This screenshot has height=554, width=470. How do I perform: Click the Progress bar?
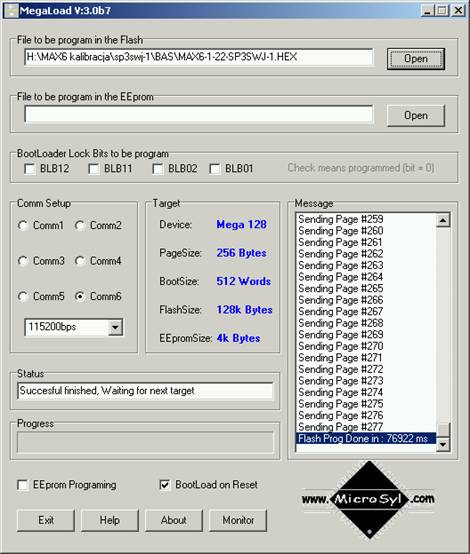(145, 442)
